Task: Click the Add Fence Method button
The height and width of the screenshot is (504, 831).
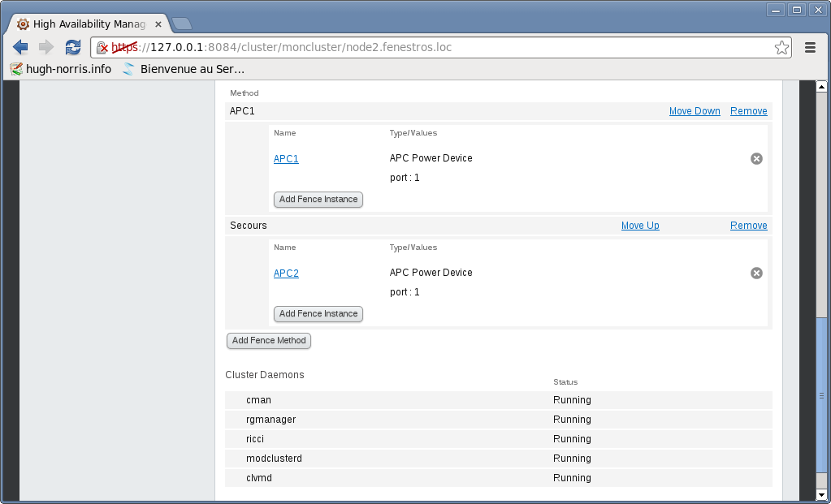Action: coord(269,341)
